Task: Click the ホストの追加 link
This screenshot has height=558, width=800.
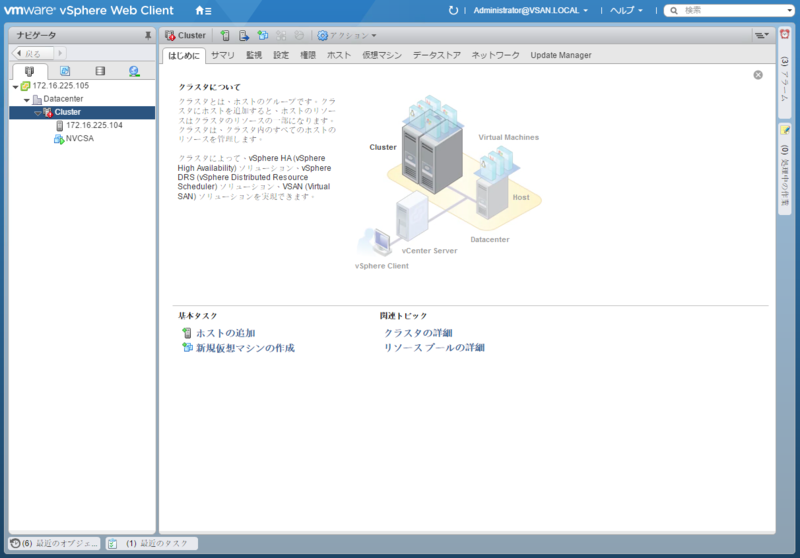Action: (x=226, y=333)
